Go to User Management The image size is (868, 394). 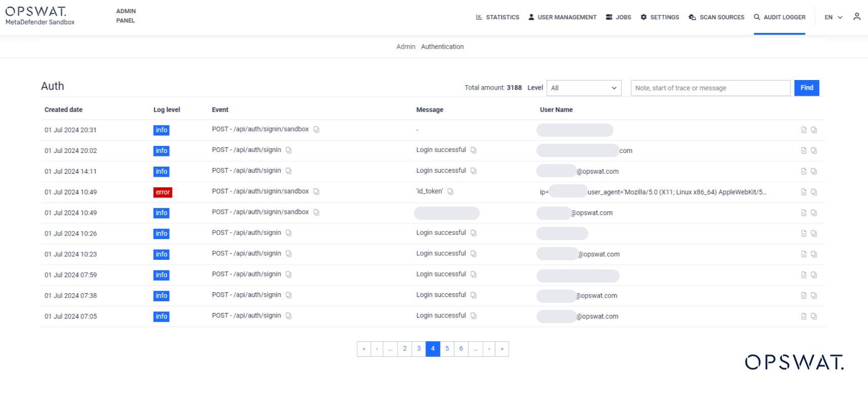point(562,17)
